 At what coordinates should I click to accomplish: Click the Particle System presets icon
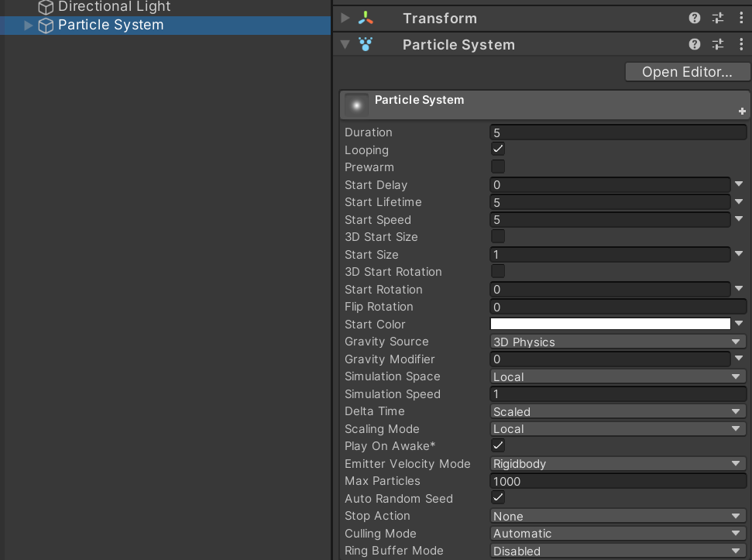pyautogui.click(x=718, y=45)
